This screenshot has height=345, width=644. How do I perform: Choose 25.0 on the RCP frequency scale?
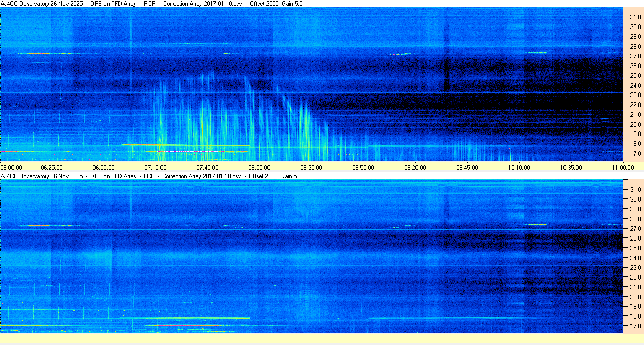[635, 76]
